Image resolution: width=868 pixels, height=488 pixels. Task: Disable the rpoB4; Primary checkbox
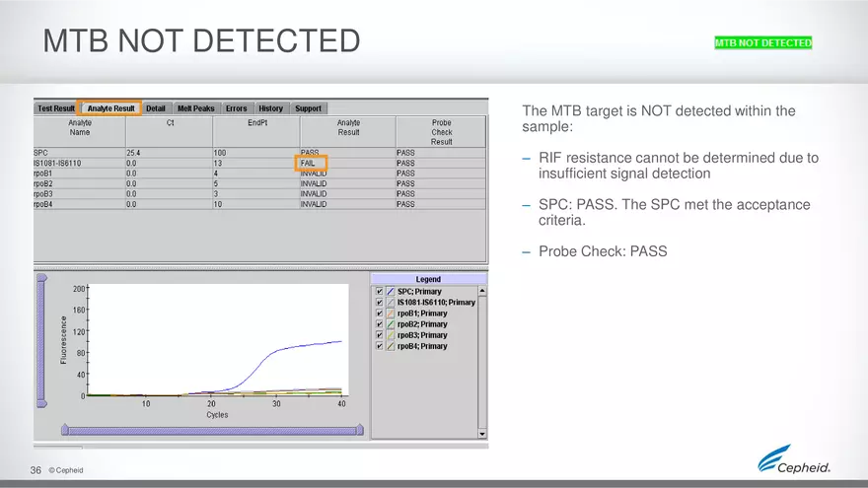click(x=379, y=346)
